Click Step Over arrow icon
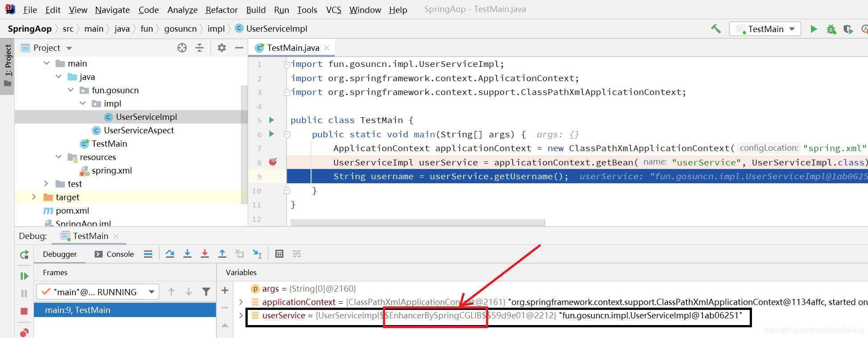 point(170,254)
